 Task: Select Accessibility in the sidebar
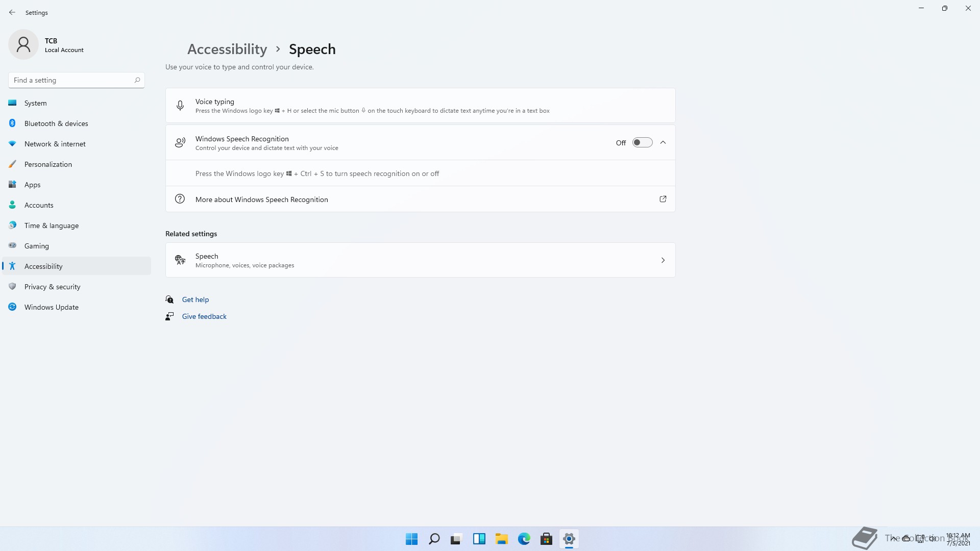point(77,266)
